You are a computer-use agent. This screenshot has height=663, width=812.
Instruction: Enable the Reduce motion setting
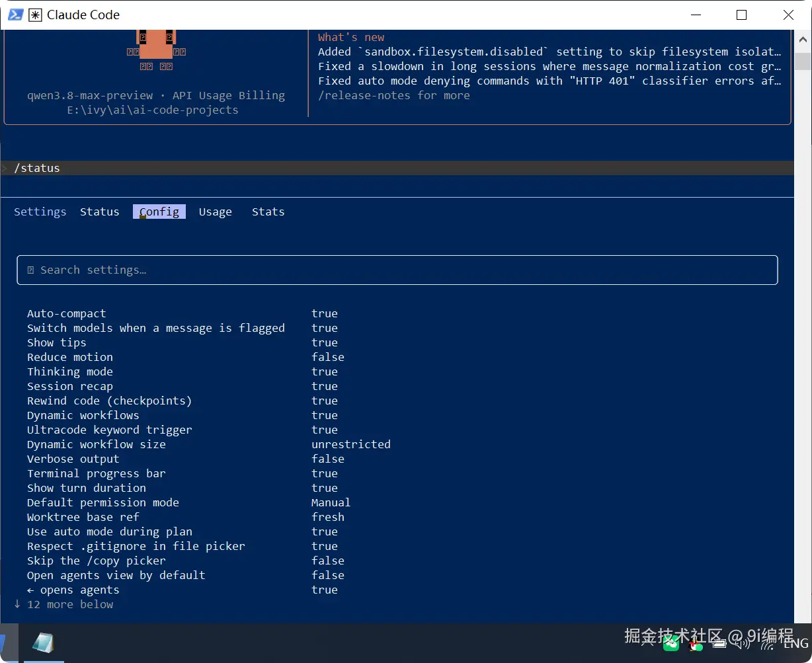coord(186,357)
